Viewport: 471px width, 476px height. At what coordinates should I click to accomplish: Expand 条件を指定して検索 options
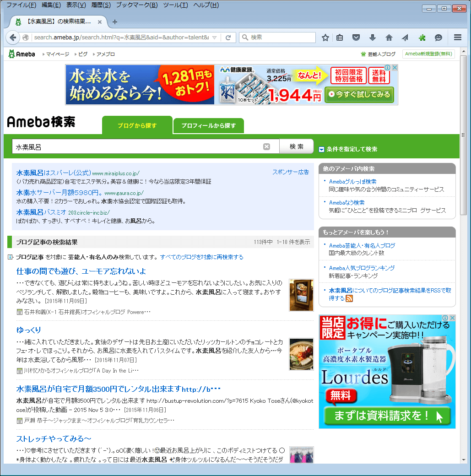pos(348,149)
